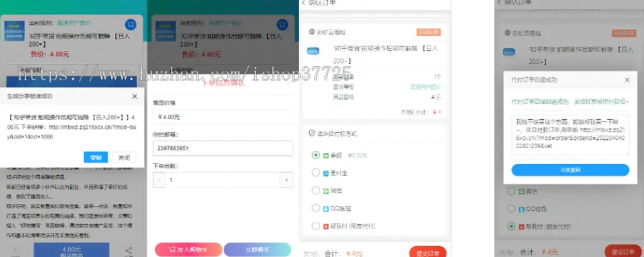Tap the product icon on the rightmost screen
This screenshot has height=257, width=644.
click(x=508, y=52)
